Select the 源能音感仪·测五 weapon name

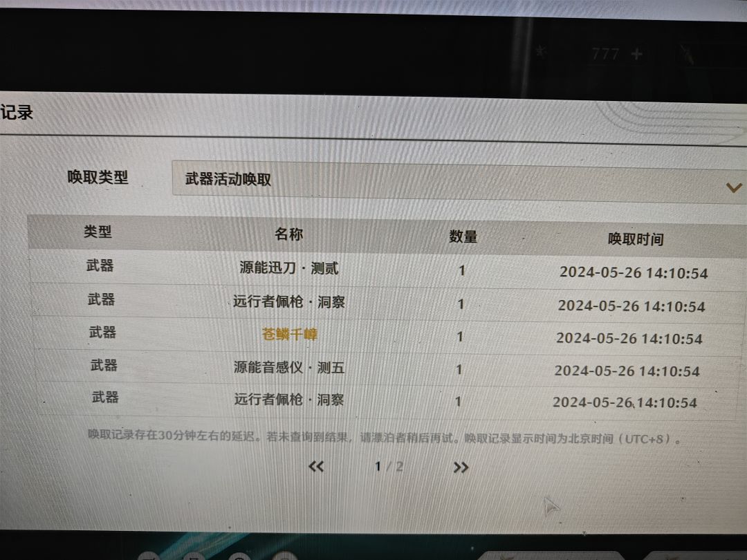pos(288,367)
